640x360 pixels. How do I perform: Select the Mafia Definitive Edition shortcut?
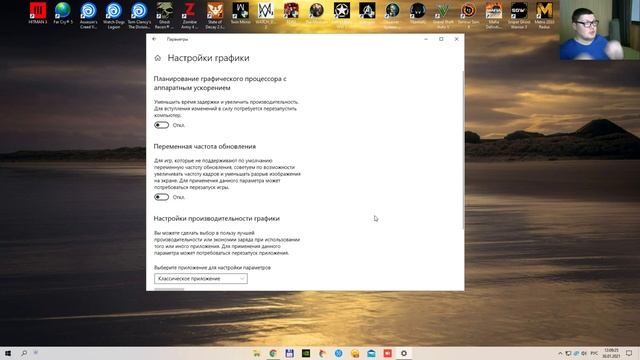(x=493, y=16)
